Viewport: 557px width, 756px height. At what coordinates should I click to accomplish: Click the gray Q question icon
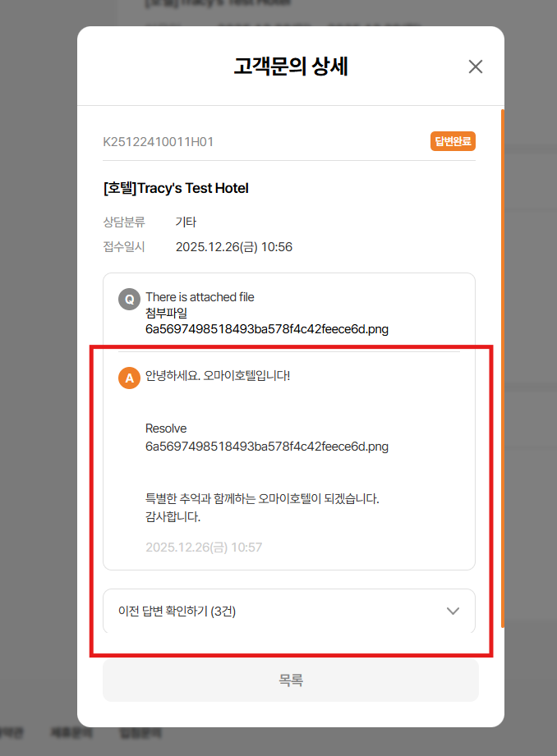(x=128, y=298)
